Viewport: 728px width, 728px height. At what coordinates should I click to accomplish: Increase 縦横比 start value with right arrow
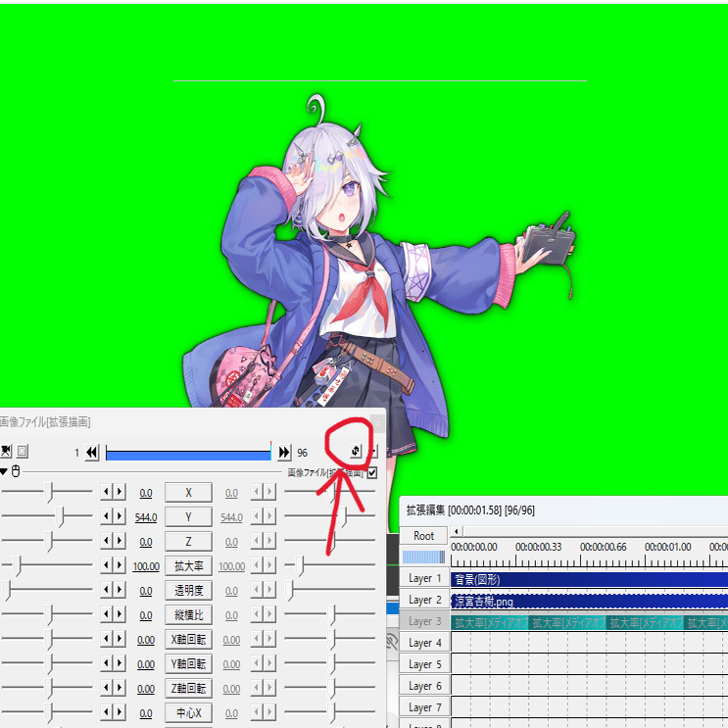120,614
